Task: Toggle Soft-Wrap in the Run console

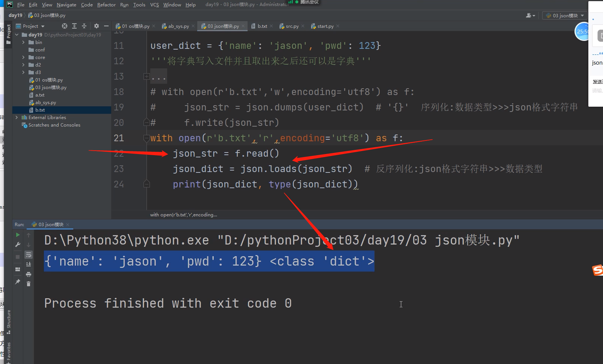Action: point(29,255)
